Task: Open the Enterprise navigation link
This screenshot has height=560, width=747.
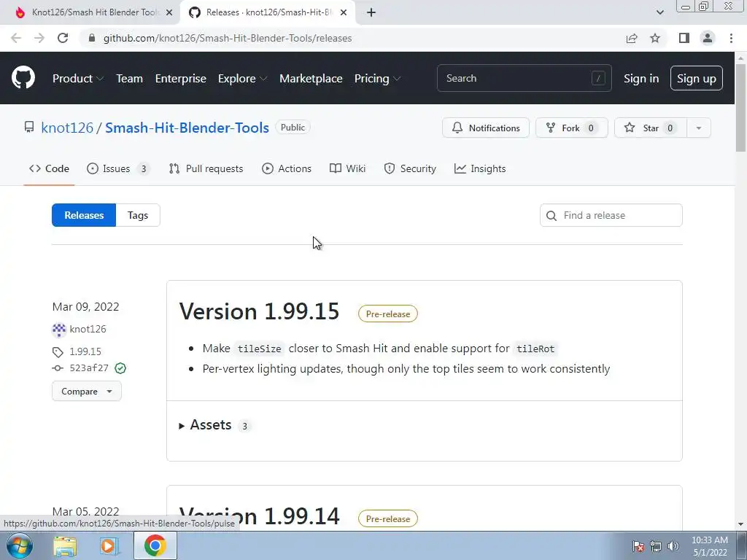Action: [x=181, y=79]
